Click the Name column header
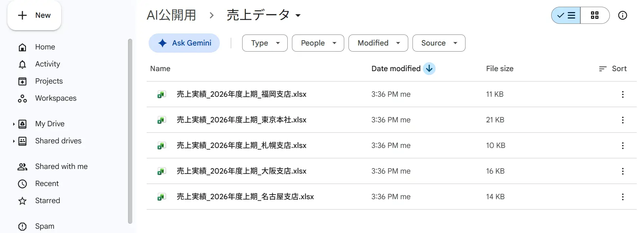 coord(160,69)
